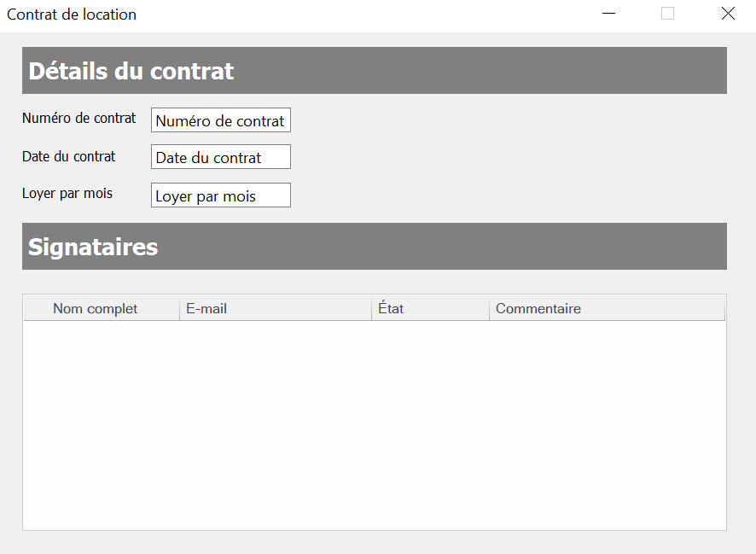
Task: Sort by the Nom complet column header
Action: point(95,308)
